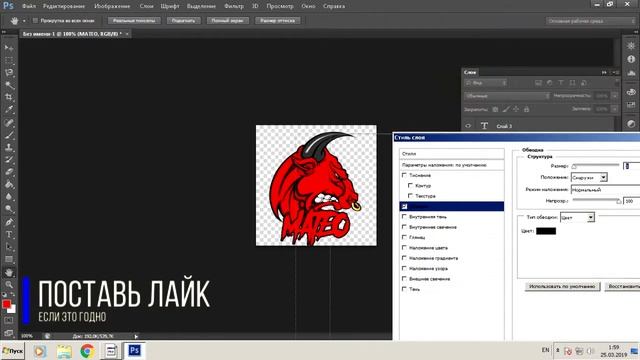Open the Файл menu

pos(29,6)
